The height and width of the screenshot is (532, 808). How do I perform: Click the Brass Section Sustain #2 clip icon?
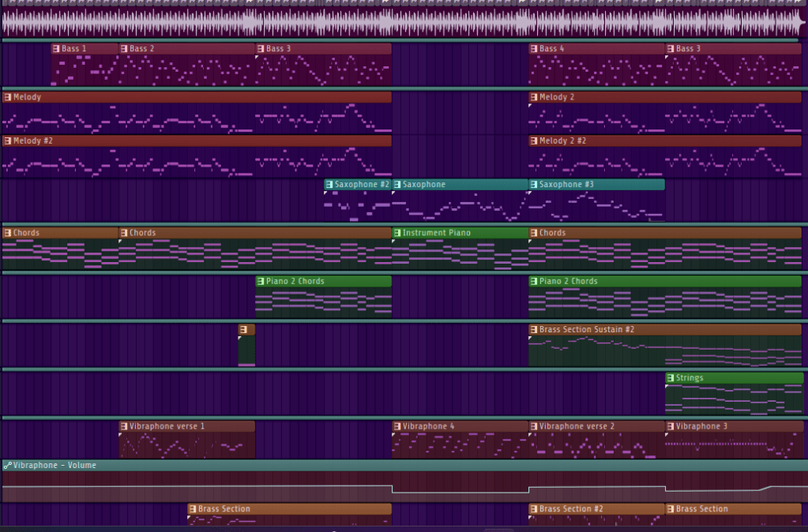point(534,330)
